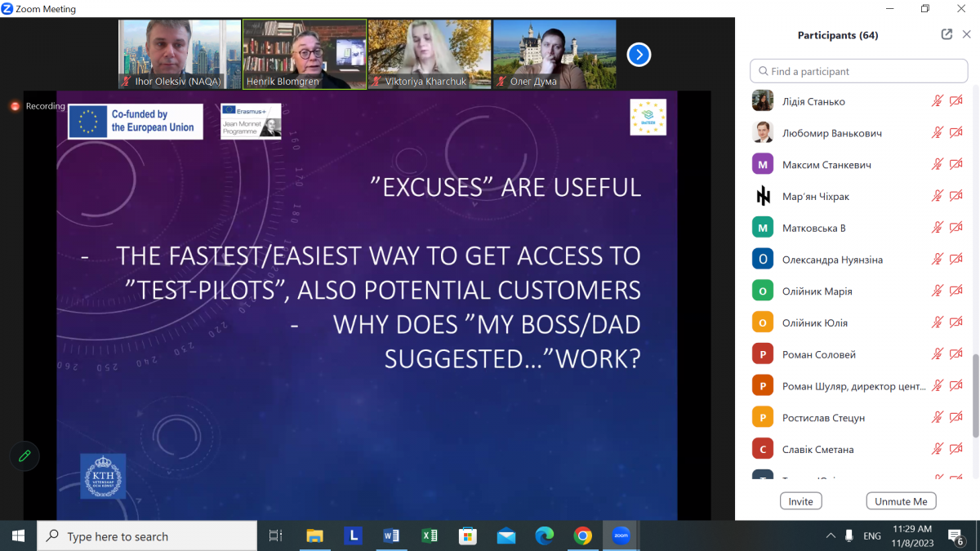The image size is (980, 551).
Task: Open Windows notification center
Action: pos(955,536)
